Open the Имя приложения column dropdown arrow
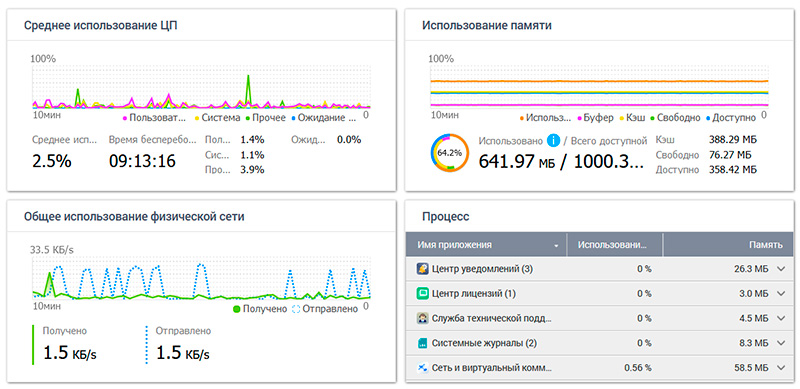 [x=556, y=246]
